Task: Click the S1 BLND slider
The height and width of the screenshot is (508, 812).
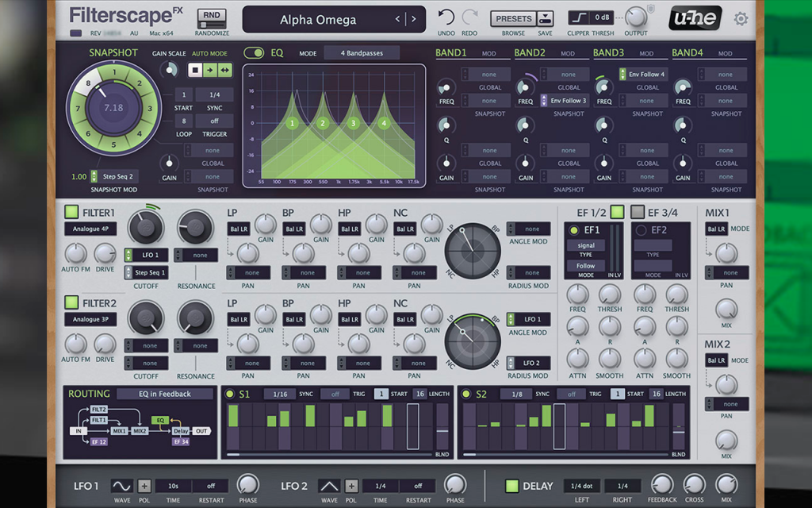Action: (x=442, y=427)
